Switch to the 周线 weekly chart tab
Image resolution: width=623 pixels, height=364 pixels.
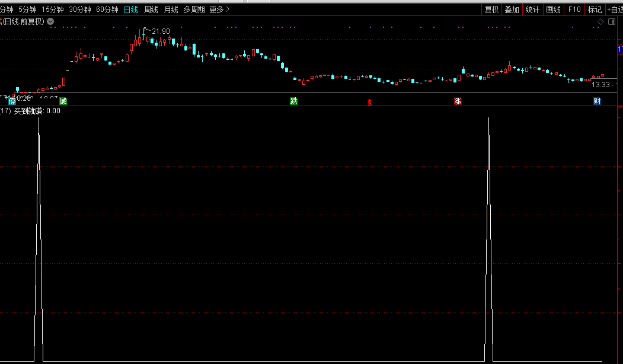coord(151,9)
